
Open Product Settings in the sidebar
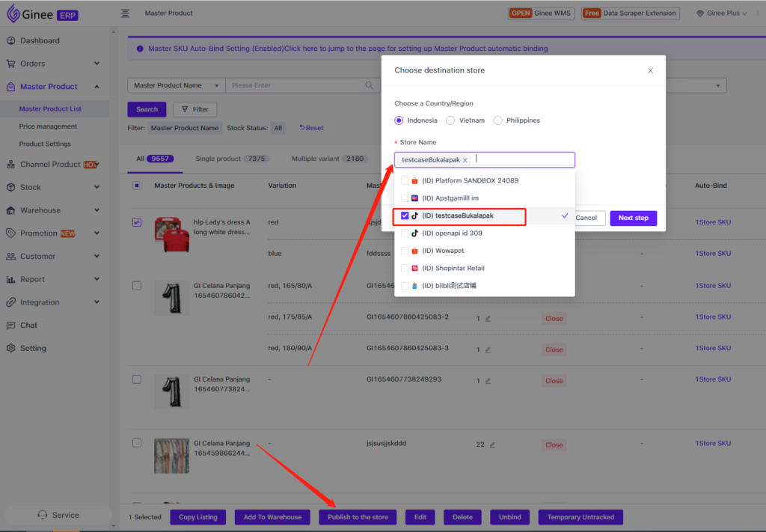pyautogui.click(x=45, y=144)
